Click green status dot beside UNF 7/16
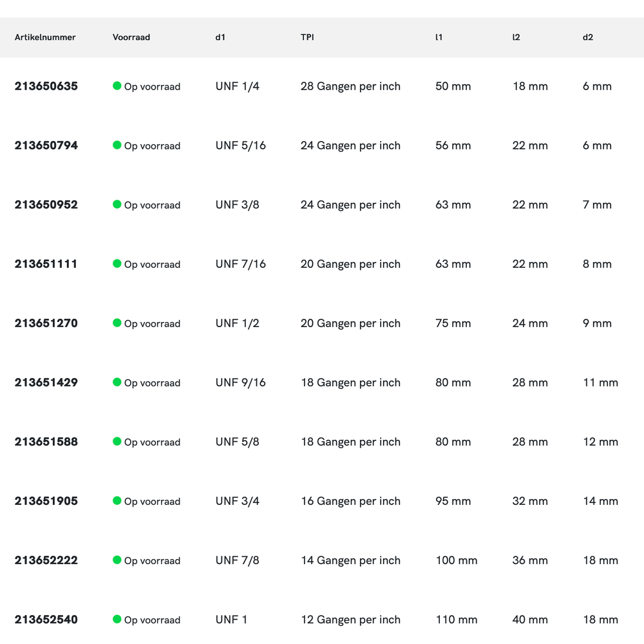644x644 pixels. [x=117, y=263]
